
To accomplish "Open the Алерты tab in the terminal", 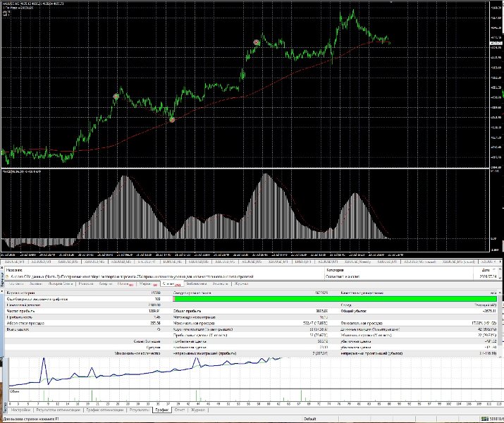I will coord(106,284).
